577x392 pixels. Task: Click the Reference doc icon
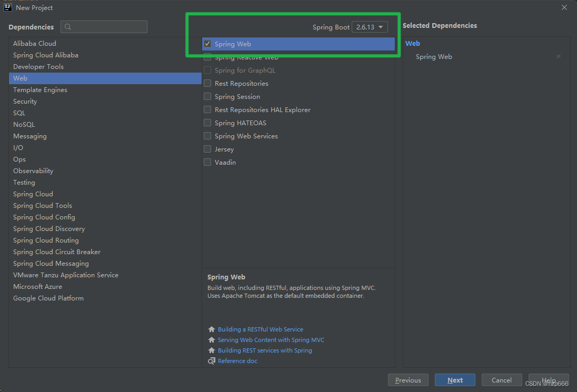point(211,361)
